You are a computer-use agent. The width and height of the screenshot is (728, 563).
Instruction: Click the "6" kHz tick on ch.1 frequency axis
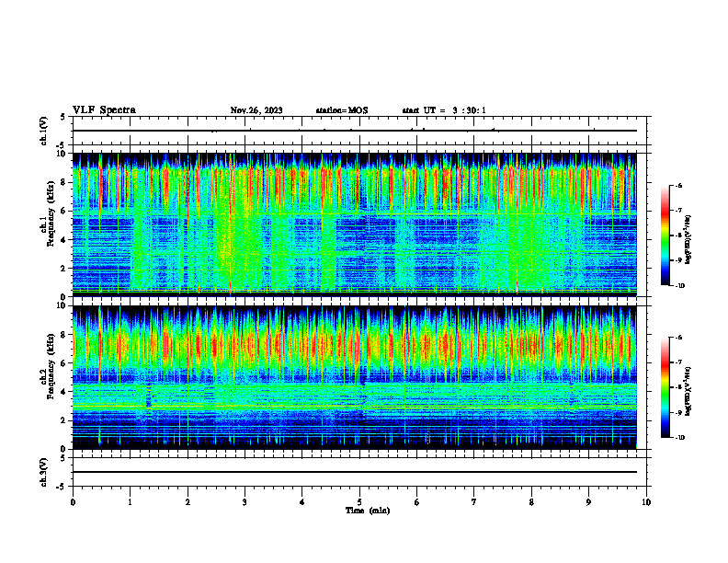(64, 211)
